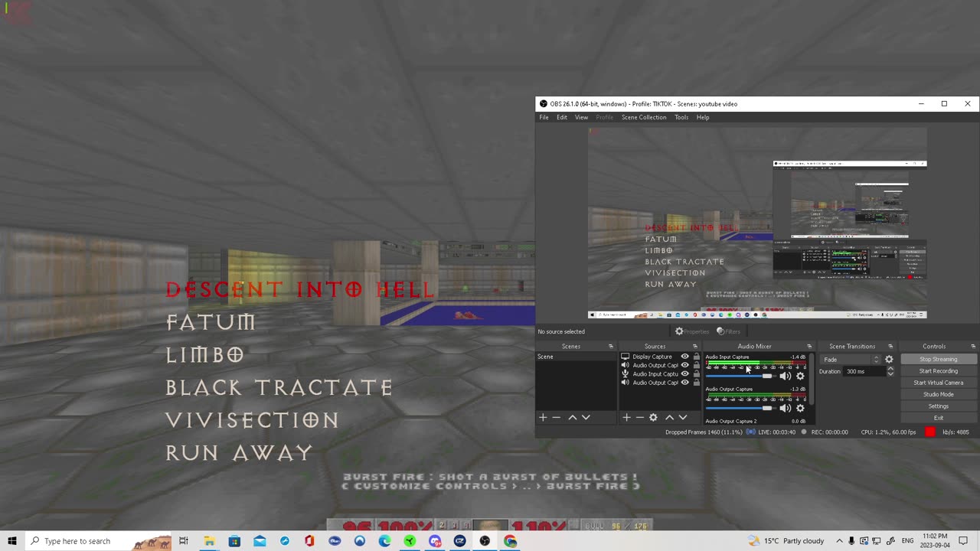Expand hidden system tray icons chevron
The image size is (980, 551).
click(x=839, y=541)
